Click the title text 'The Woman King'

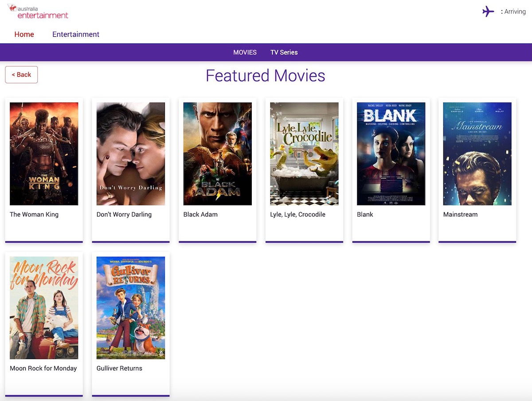point(34,214)
